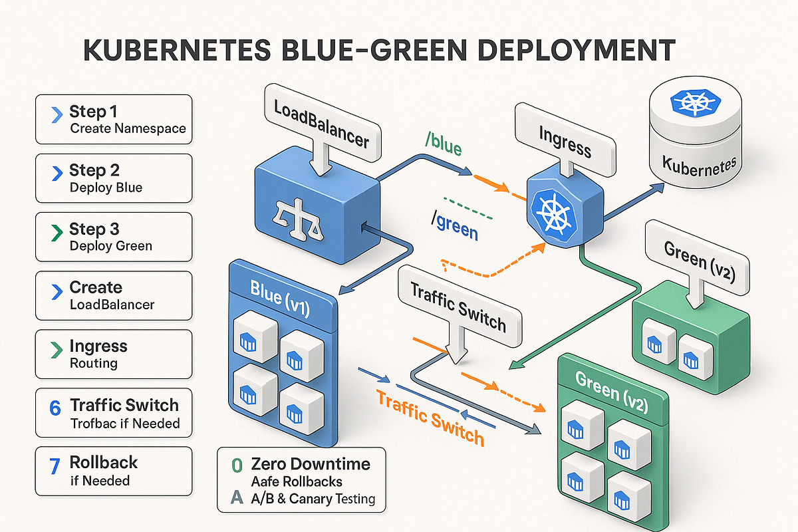Click the Rollback if Needed step
This screenshot has width=798, height=532.
tap(113, 471)
